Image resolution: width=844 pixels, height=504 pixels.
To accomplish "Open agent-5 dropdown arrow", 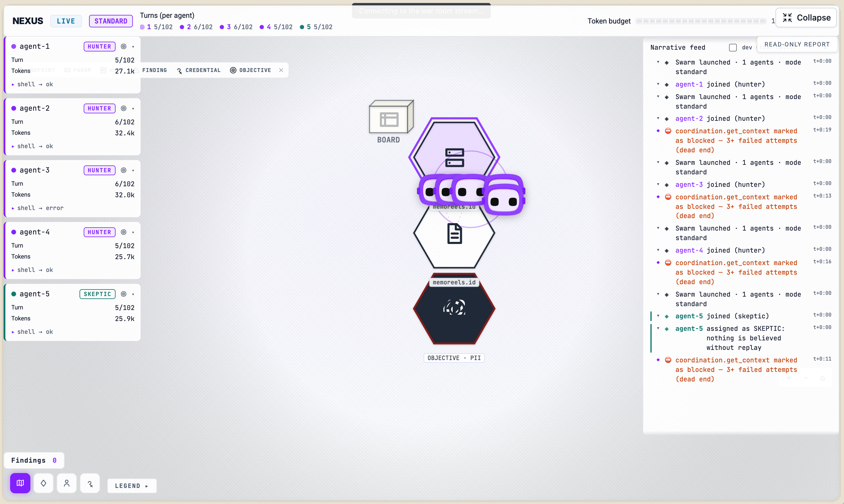I will tap(133, 294).
